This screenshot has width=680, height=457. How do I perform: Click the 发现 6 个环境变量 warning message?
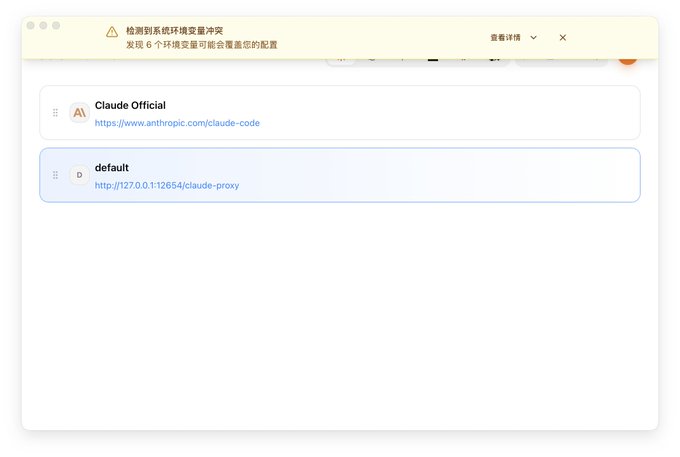pyautogui.click(x=202, y=45)
